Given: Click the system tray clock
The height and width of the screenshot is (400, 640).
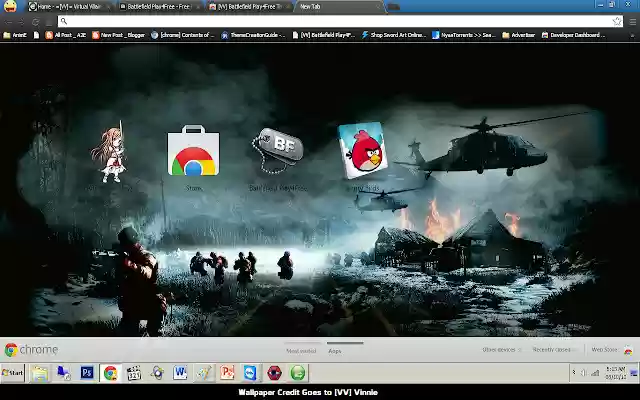Looking at the screenshot, I should (616, 373).
